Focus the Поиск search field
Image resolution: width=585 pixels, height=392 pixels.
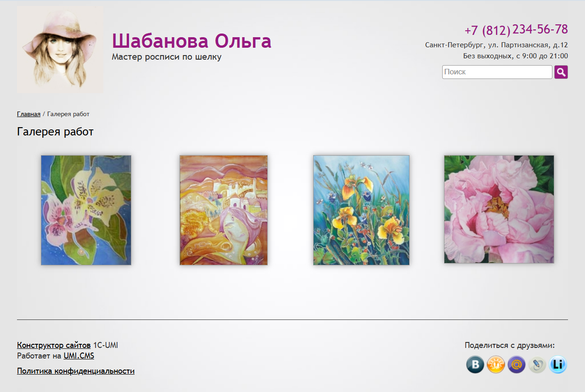coord(497,72)
